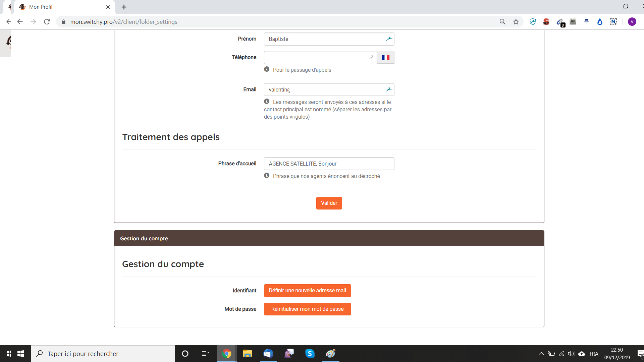Switch the FRA input language
644x362 pixels.
pos(594,354)
